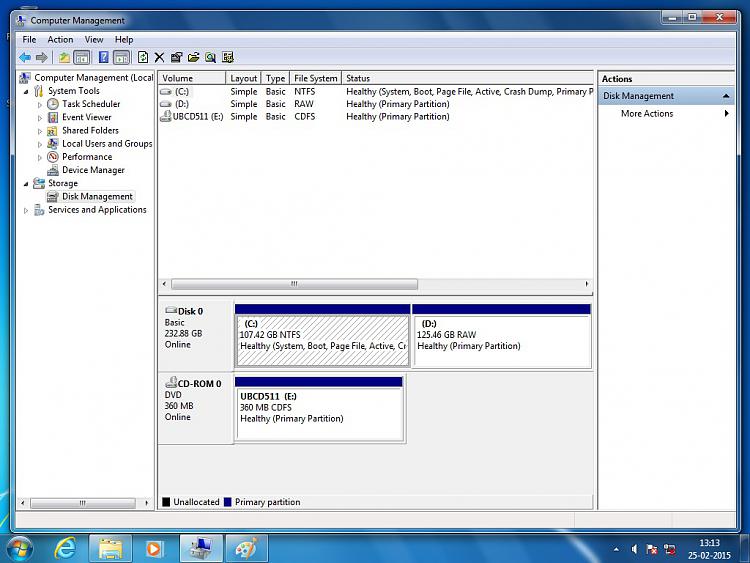Image resolution: width=750 pixels, height=563 pixels.
Task: Collapse the System Tools node arrow
Action: pos(26,91)
